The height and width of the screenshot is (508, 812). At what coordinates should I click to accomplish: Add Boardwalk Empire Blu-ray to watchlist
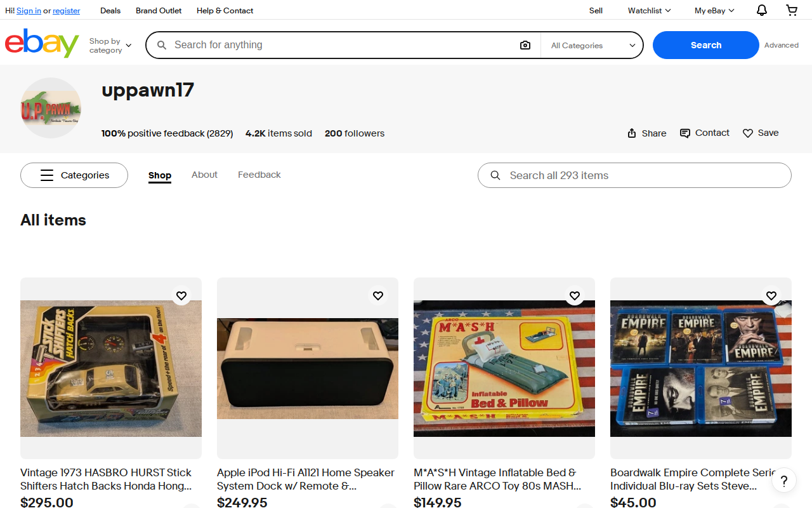(771, 295)
